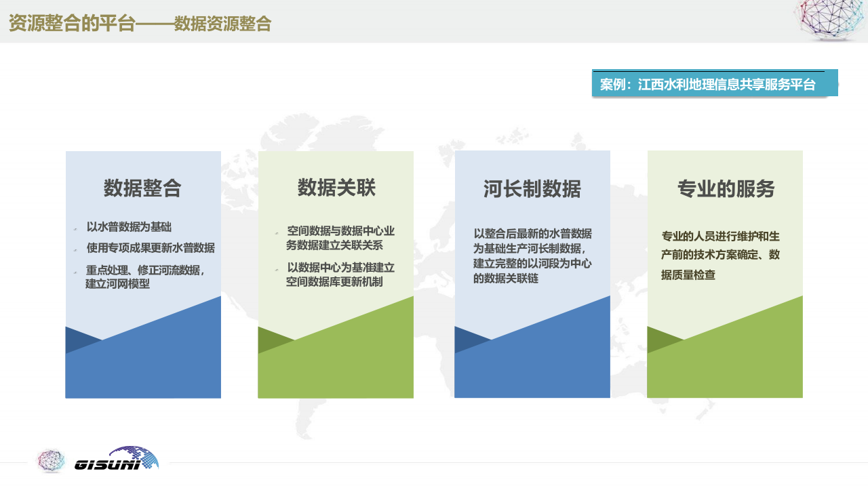Click the bullet marker beside 以数据中心为基准建立
Viewport: 868px width, 488px height.
[276, 269]
